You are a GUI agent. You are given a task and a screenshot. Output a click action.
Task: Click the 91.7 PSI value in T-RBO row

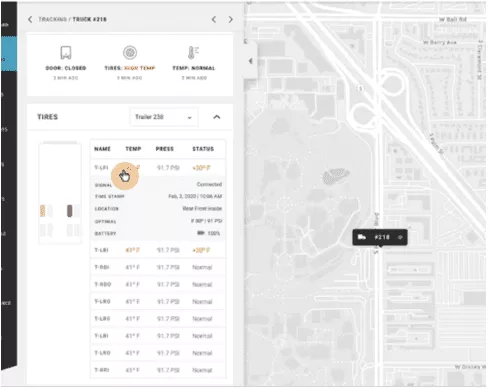coord(168,284)
